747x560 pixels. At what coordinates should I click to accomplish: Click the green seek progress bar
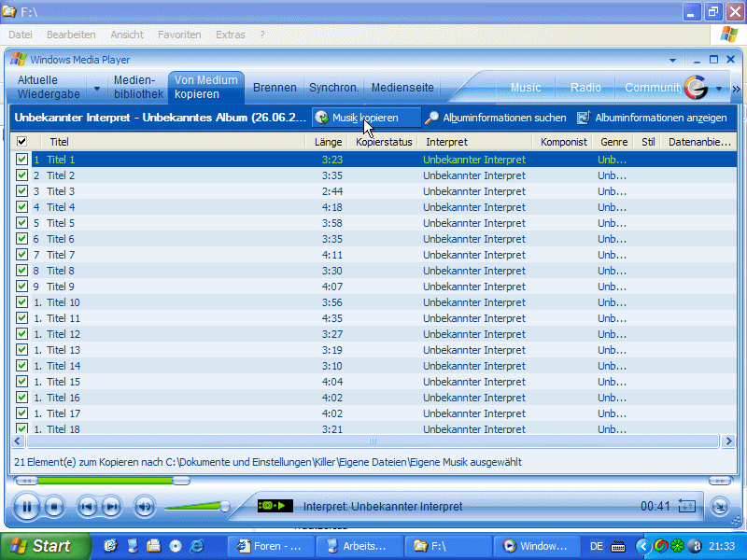(105, 481)
